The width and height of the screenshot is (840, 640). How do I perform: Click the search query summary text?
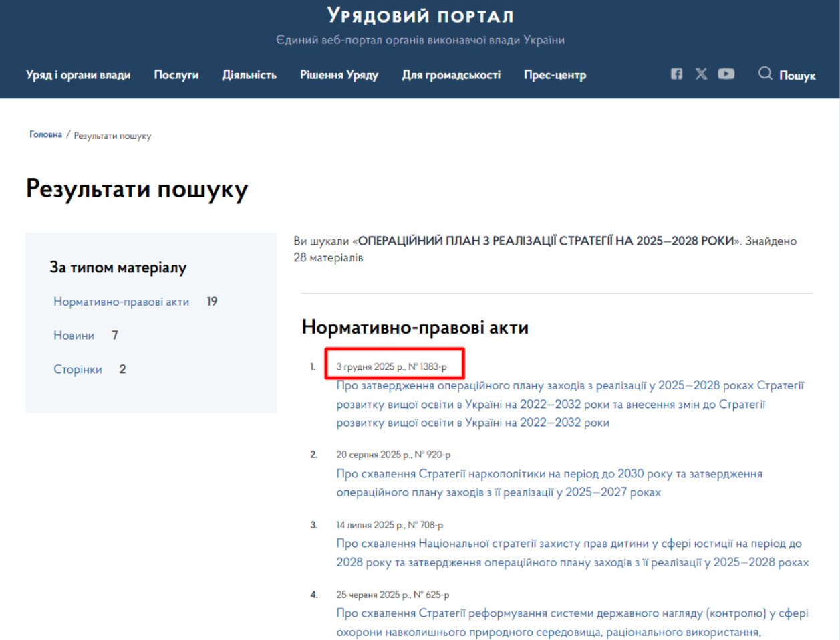click(545, 249)
